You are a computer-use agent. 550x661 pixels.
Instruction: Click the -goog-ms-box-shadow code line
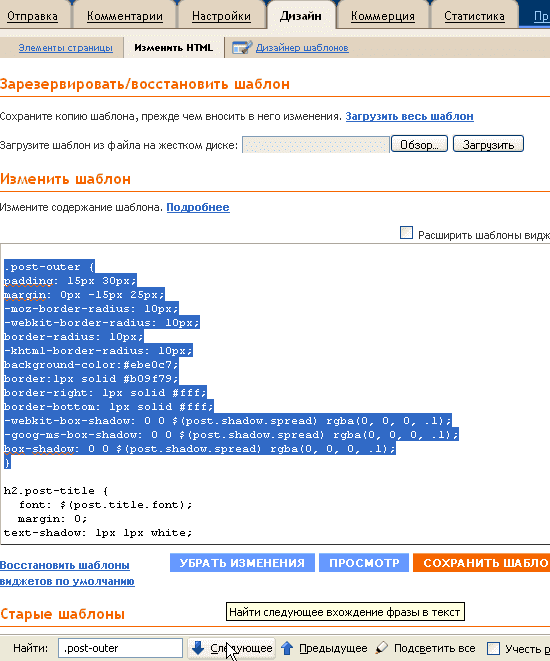[x=231, y=435]
